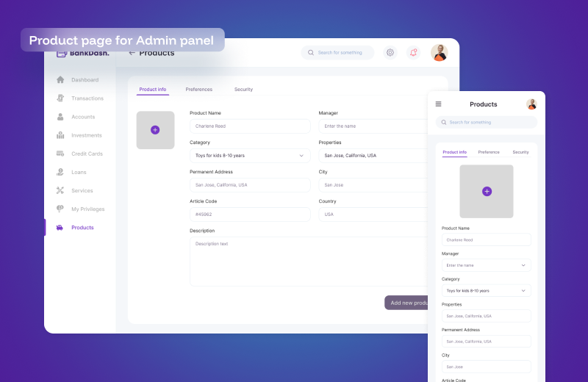
Task: Click the desktop Product Name input field
Action: point(250,126)
